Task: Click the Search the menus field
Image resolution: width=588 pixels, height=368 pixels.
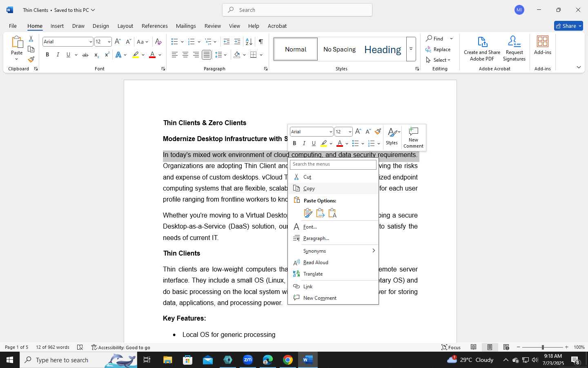Action: (333, 164)
